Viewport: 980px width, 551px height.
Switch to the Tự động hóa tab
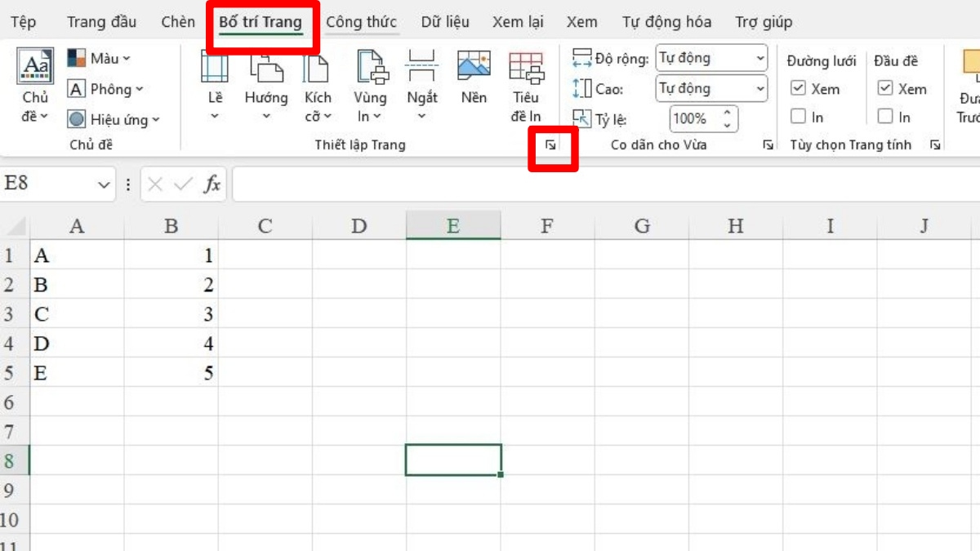point(666,22)
